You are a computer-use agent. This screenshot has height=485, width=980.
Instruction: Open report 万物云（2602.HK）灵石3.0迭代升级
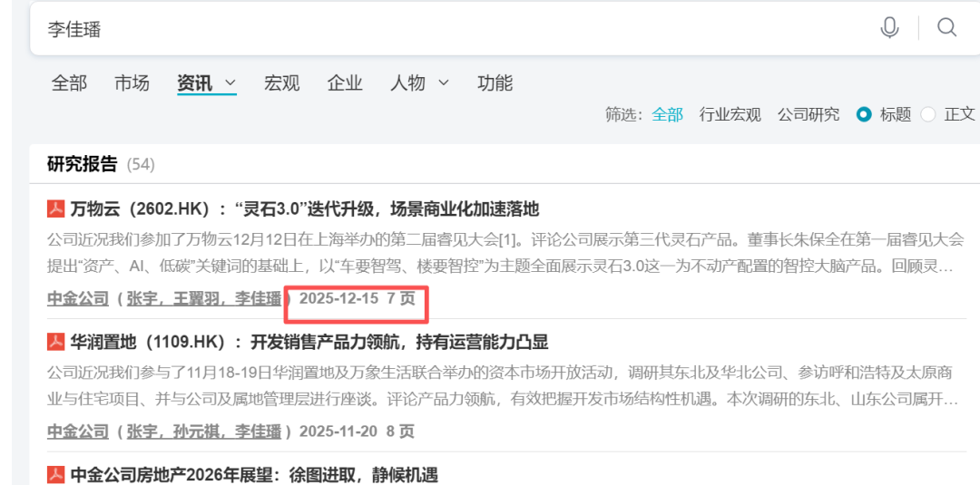point(304,209)
